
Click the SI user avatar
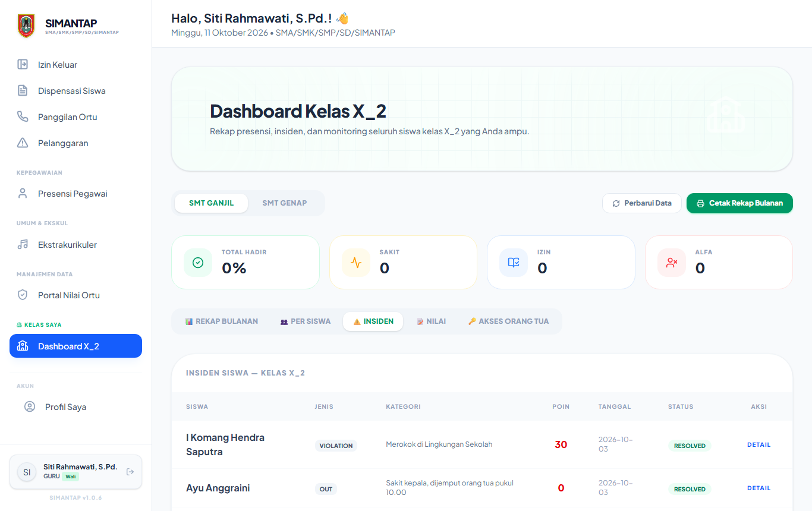pos(27,472)
